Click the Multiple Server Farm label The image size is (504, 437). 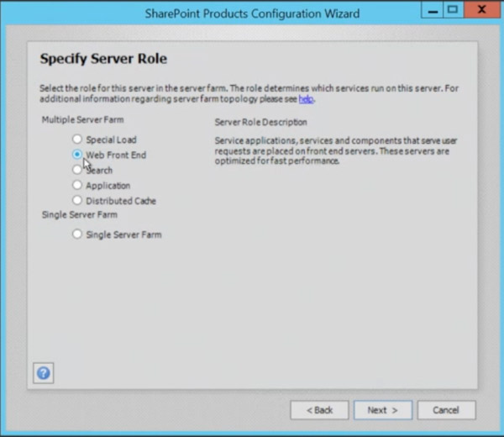(82, 119)
